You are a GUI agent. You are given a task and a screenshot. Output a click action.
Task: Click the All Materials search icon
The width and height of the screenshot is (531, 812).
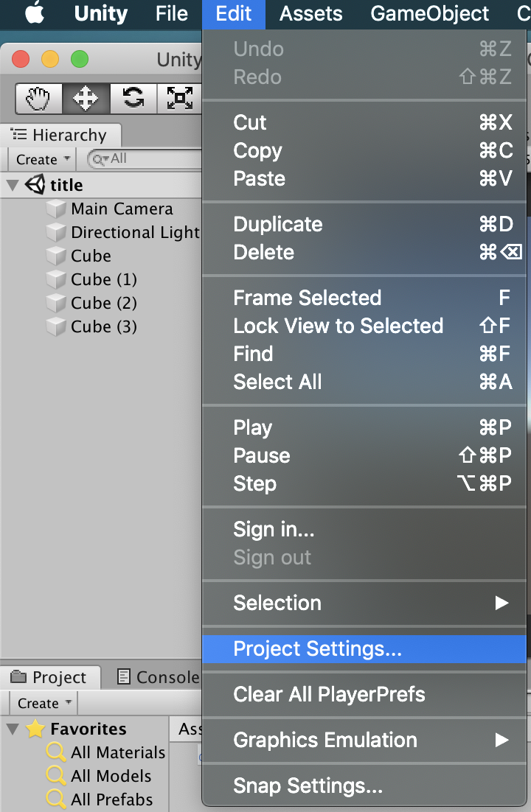click(57, 752)
